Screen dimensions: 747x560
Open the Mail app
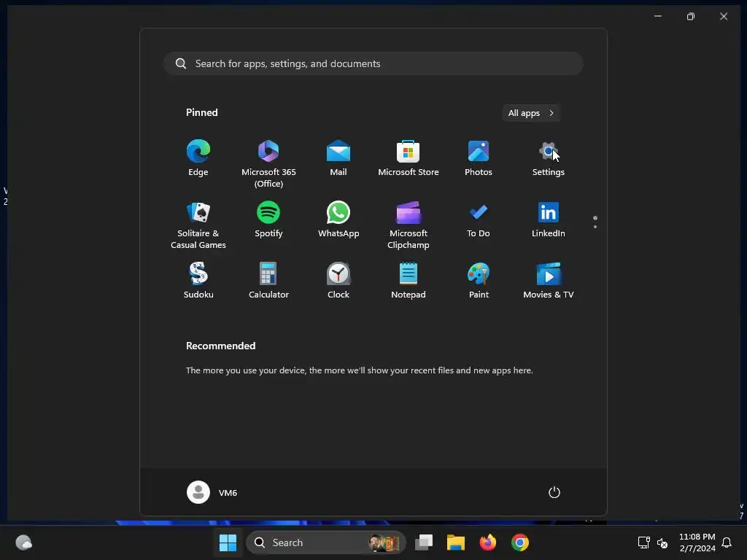338,158
